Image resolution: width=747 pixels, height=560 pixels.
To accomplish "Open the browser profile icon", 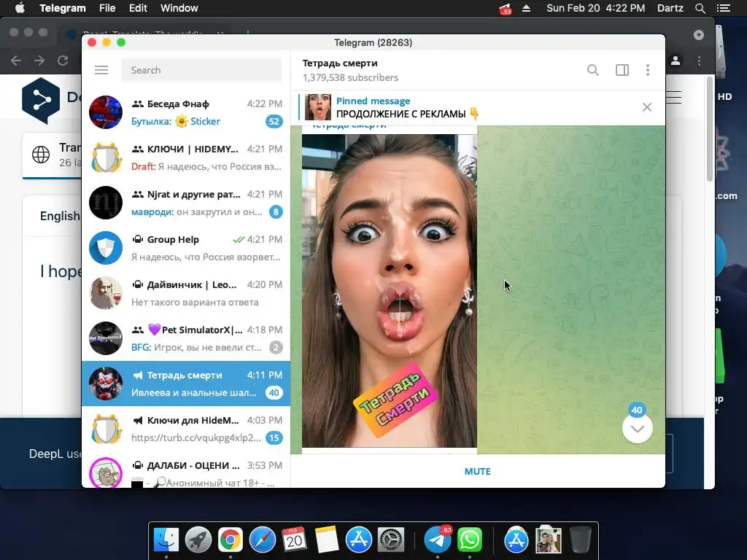I will tap(676, 61).
